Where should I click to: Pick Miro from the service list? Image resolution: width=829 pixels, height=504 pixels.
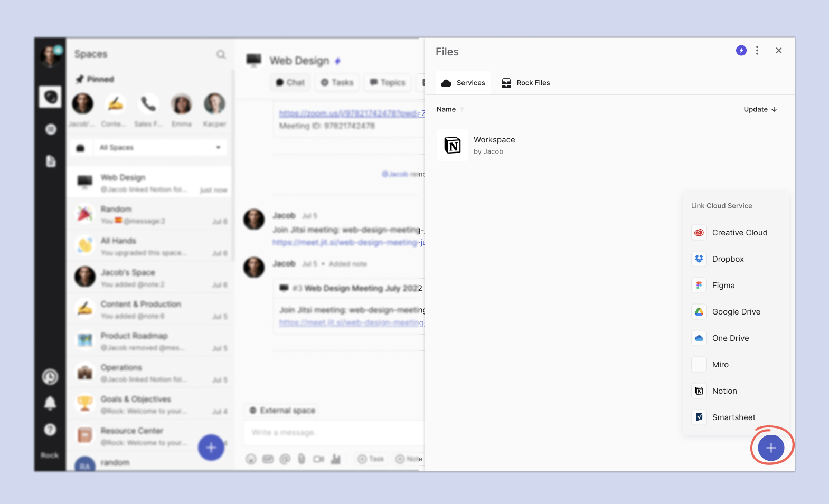pyautogui.click(x=720, y=365)
